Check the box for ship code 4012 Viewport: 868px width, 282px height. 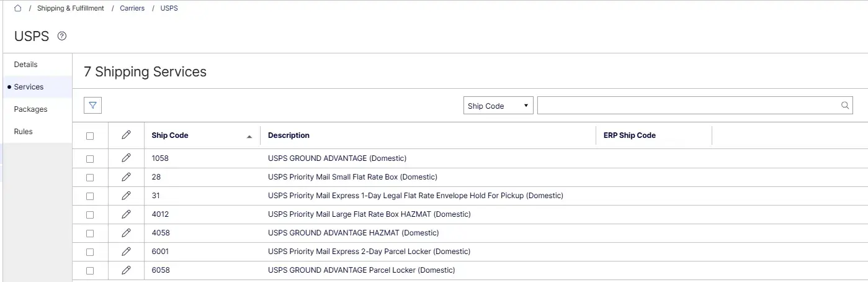(90, 215)
